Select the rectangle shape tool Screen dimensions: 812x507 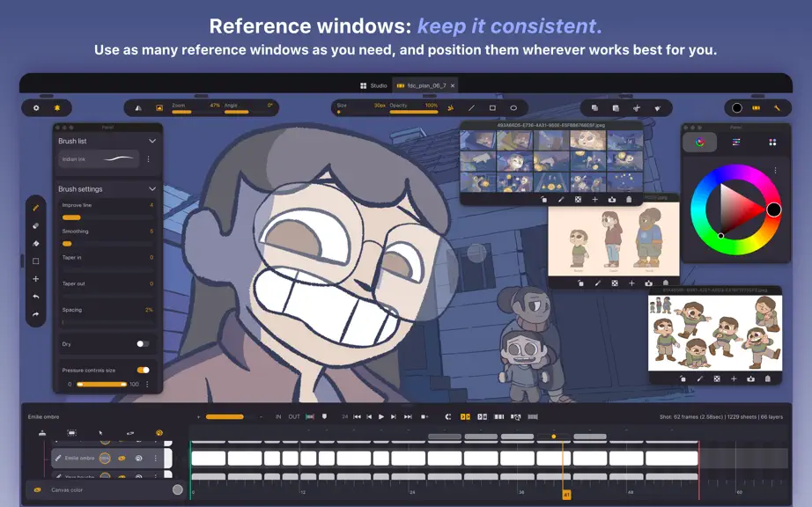coord(492,108)
